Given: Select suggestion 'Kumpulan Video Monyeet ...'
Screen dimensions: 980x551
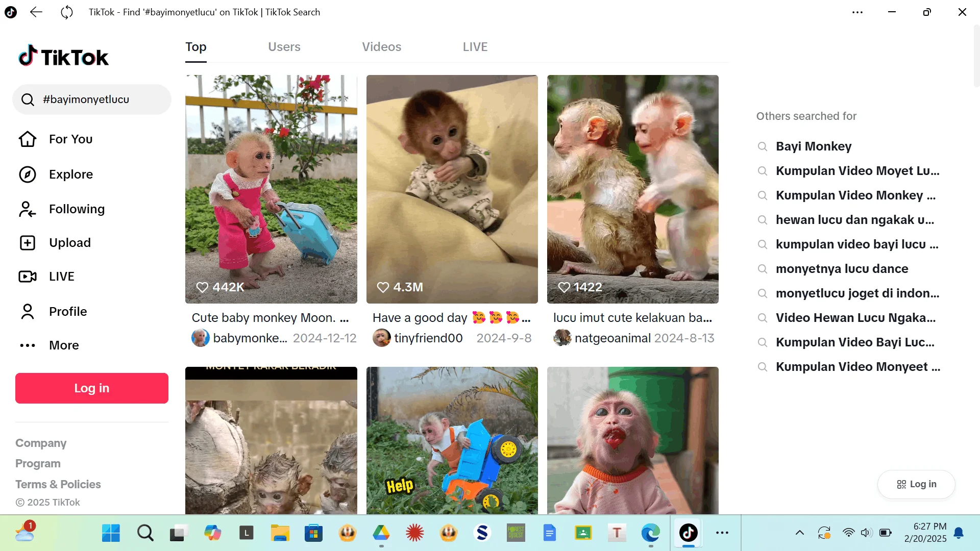Looking at the screenshot, I should click(858, 367).
